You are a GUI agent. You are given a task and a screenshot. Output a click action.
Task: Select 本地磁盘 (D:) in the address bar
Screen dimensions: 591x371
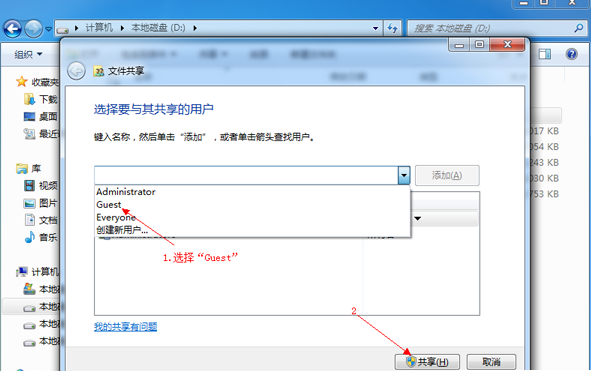158,28
